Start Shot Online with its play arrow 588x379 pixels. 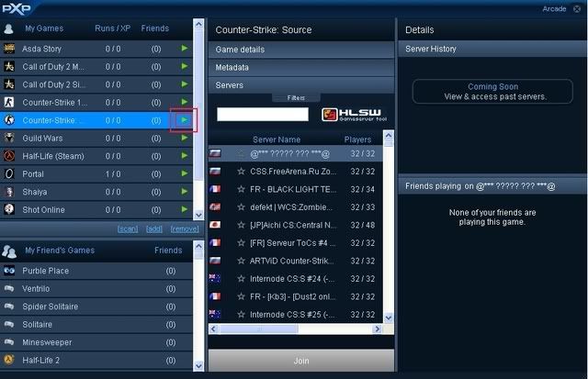(184, 209)
